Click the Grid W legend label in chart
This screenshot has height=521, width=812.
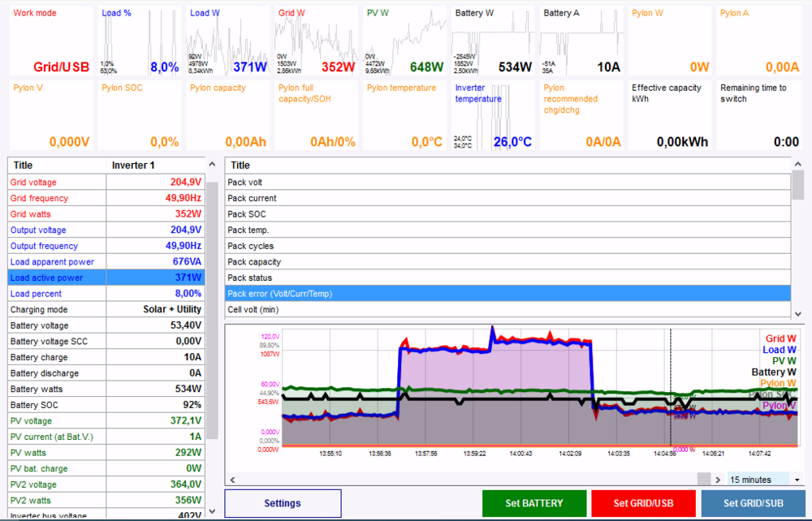click(780, 338)
